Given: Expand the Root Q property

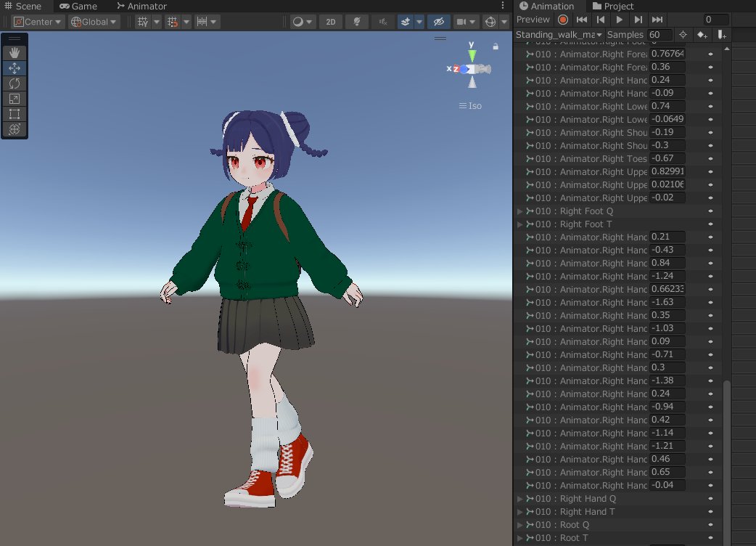Looking at the screenshot, I should (519, 525).
